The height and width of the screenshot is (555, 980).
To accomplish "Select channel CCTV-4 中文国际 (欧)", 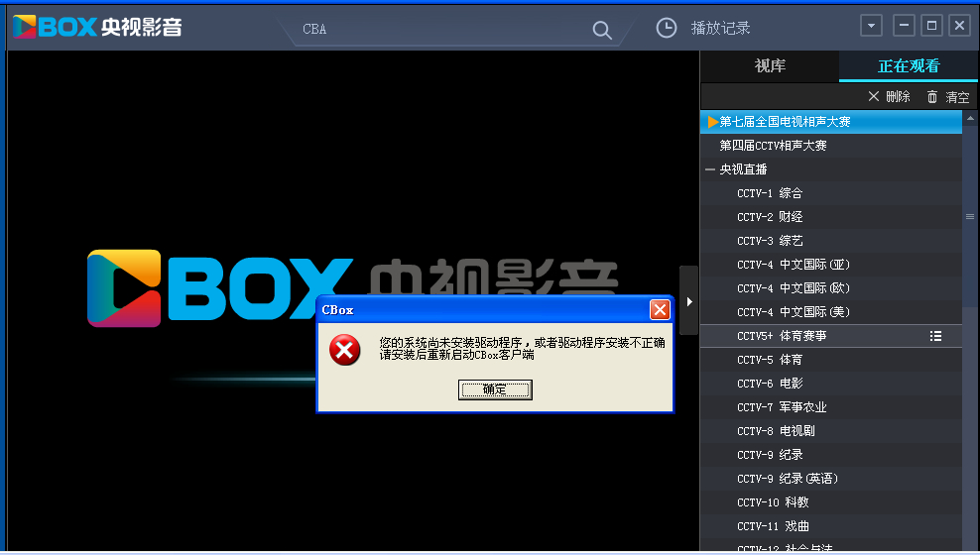I will 831,287.
